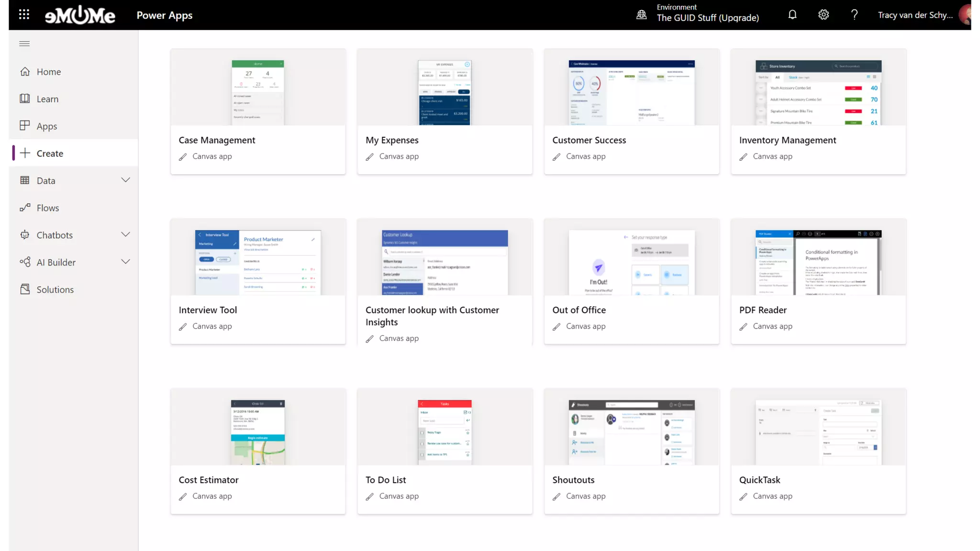The width and height of the screenshot is (980, 551).
Task: Open the app launcher waffle icon
Action: tap(24, 15)
